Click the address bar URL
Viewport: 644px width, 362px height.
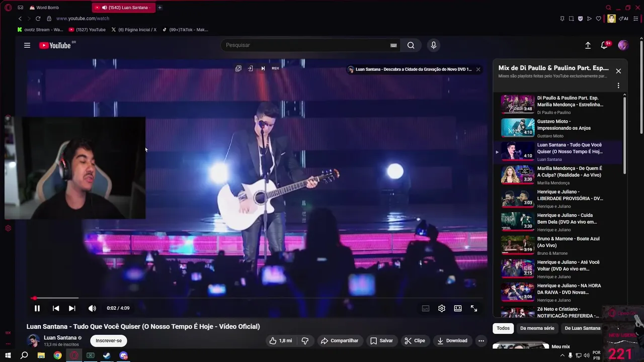(x=83, y=19)
